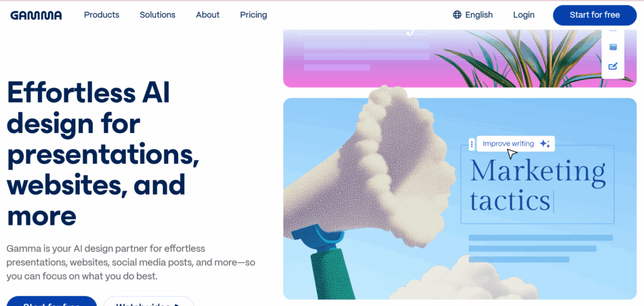Click the globe language icon
644x306 pixels.
(457, 15)
